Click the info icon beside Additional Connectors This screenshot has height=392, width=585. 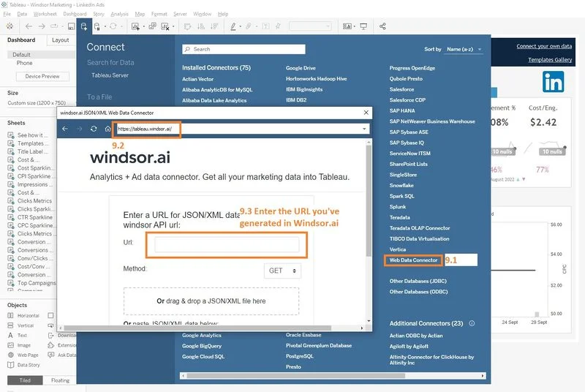(x=472, y=323)
